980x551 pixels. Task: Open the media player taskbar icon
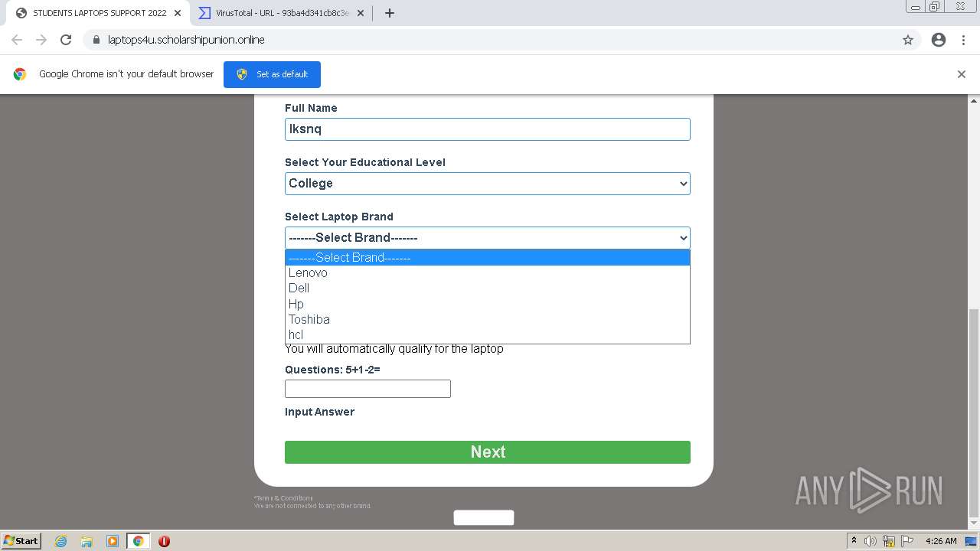pos(113,541)
